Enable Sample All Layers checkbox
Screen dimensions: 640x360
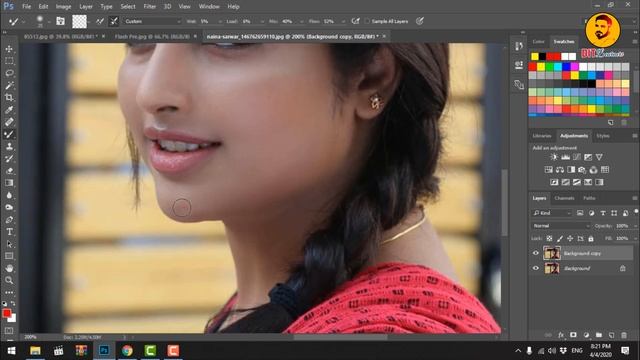pos(367,21)
